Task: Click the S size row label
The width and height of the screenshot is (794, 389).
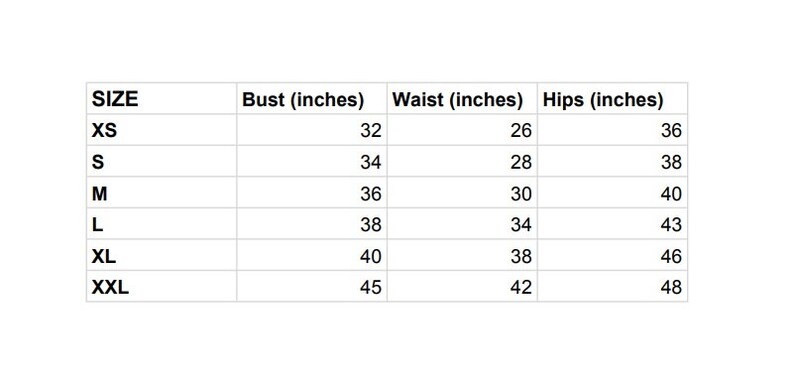Action: (x=98, y=162)
